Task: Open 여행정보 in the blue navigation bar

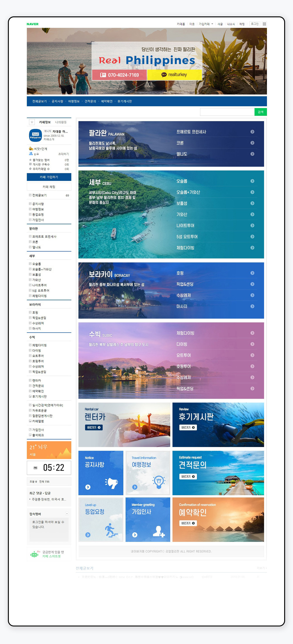Action: (x=74, y=101)
